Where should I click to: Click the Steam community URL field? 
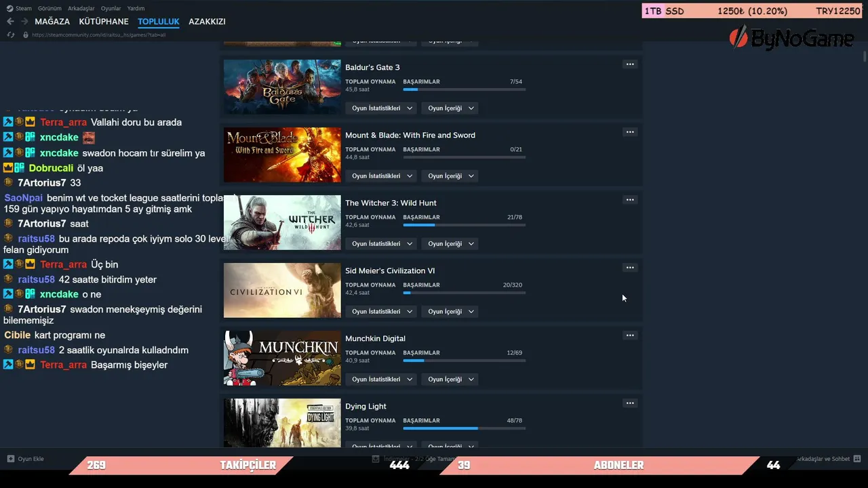[98, 35]
